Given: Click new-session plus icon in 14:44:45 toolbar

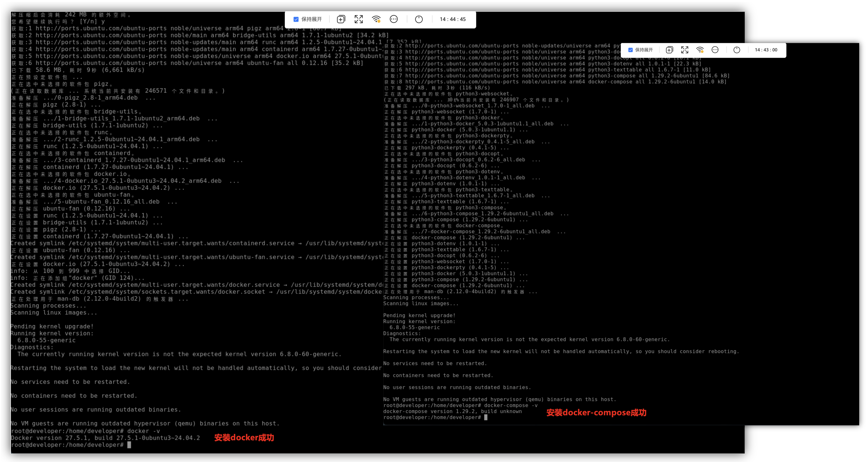Looking at the screenshot, I should click(x=341, y=19).
